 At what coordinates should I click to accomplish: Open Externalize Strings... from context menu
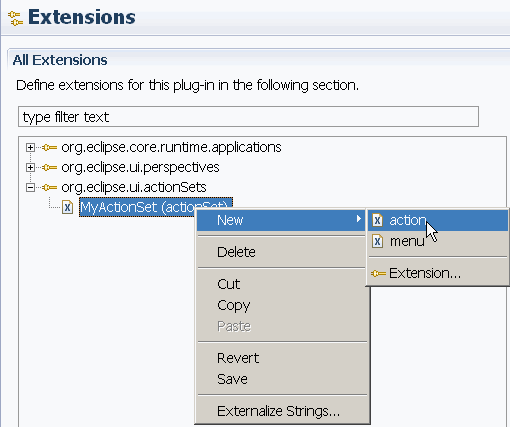[x=279, y=411]
